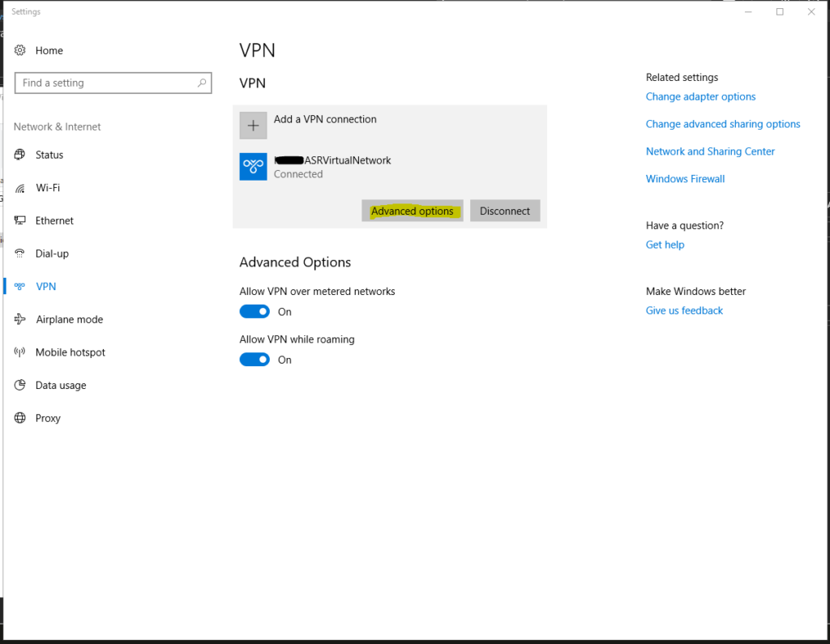This screenshot has height=644, width=830.
Task: Open Ethernet via its monitor icon
Action: [20, 220]
